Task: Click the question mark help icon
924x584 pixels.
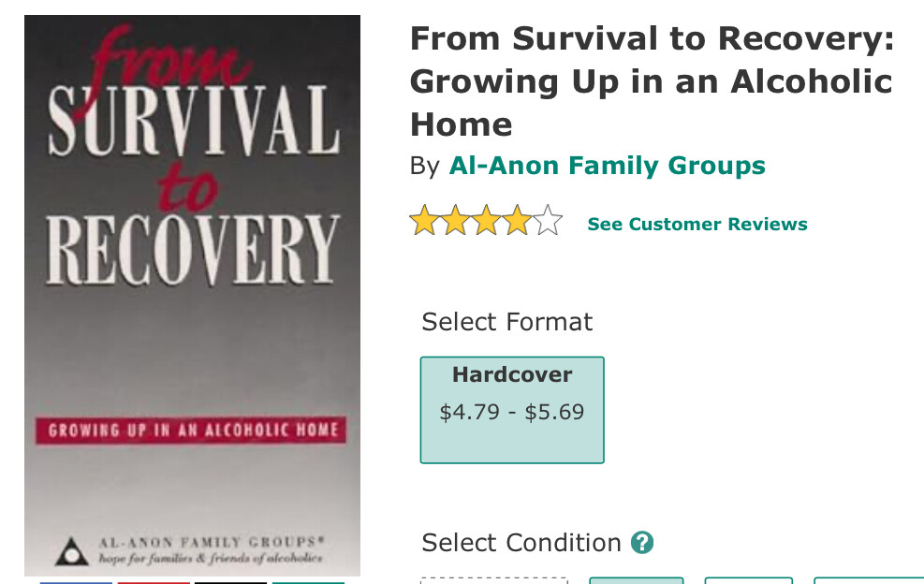Action: 642,543
